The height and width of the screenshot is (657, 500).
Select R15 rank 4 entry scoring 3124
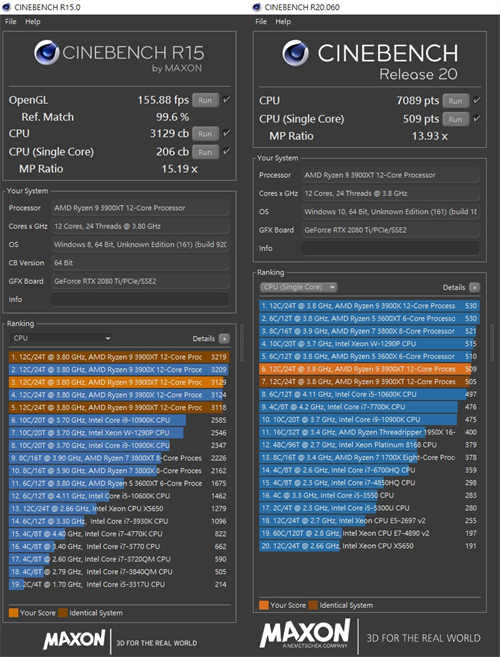(119, 395)
